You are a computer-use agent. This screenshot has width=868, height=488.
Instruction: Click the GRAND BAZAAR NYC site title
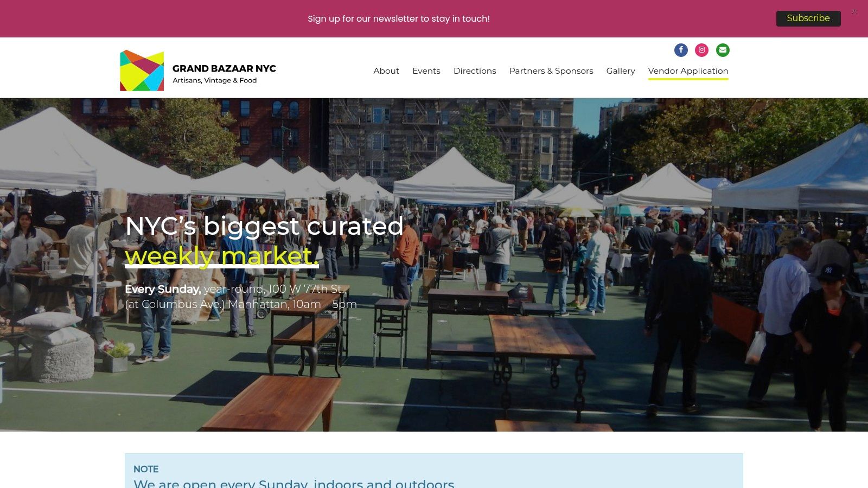click(x=224, y=68)
